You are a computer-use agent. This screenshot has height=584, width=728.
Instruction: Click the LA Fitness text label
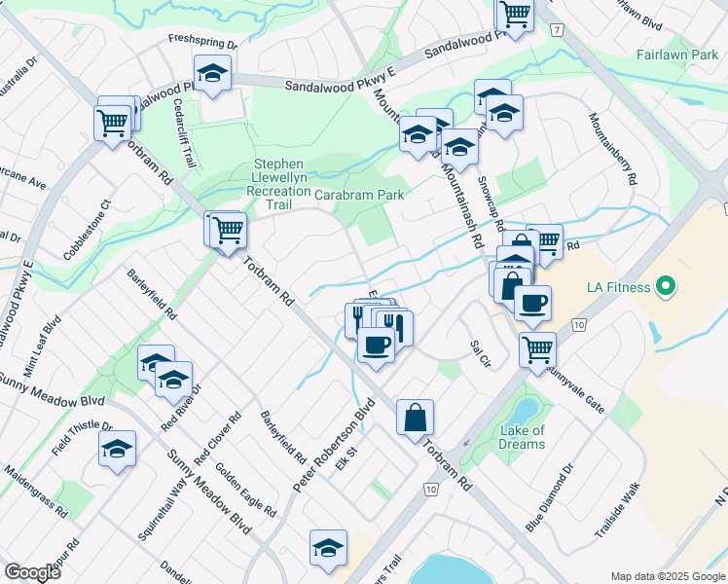click(618, 287)
